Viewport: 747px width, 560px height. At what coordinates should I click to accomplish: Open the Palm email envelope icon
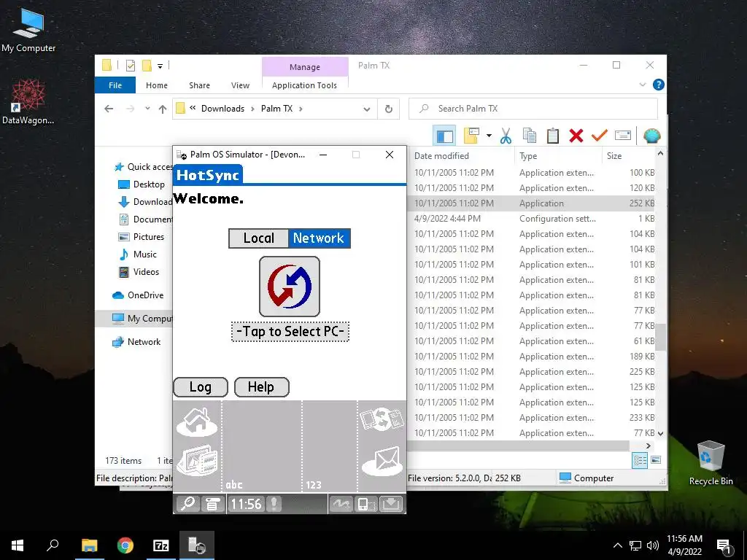coord(382,461)
